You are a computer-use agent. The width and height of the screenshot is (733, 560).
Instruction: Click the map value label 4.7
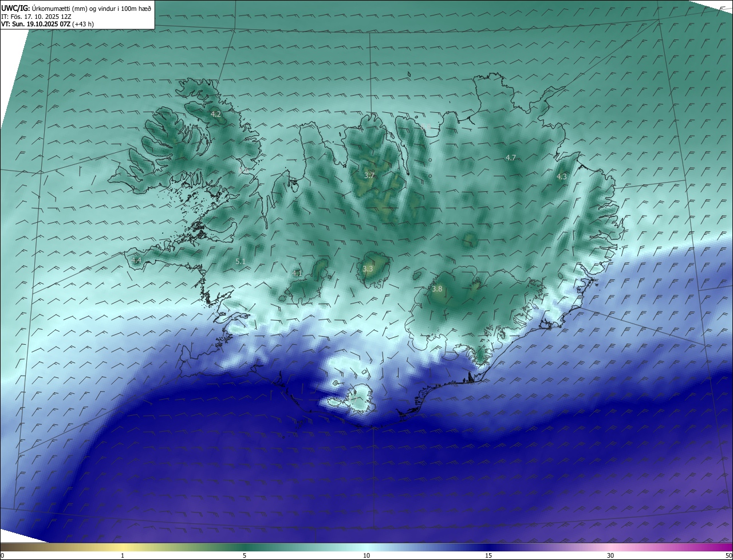pyautogui.click(x=511, y=157)
